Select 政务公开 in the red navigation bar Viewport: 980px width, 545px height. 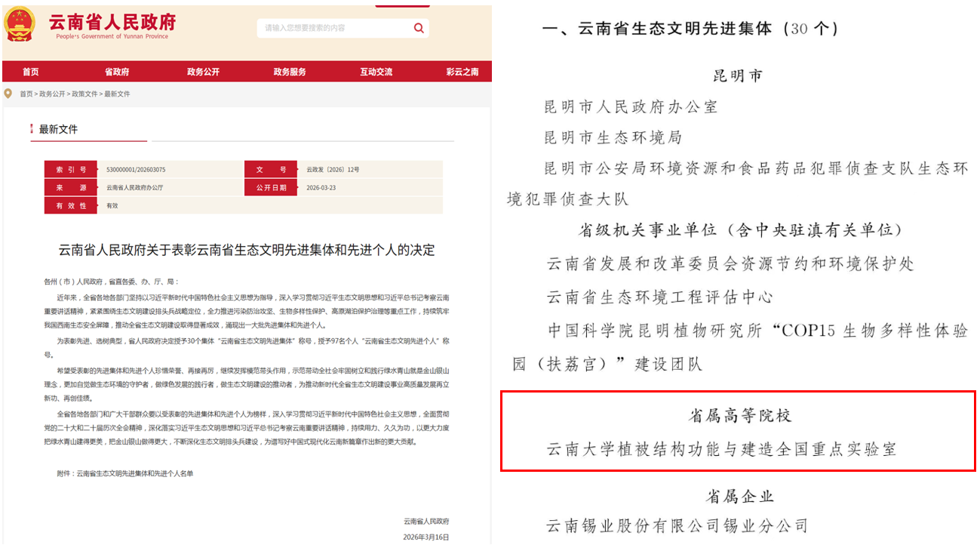203,72
